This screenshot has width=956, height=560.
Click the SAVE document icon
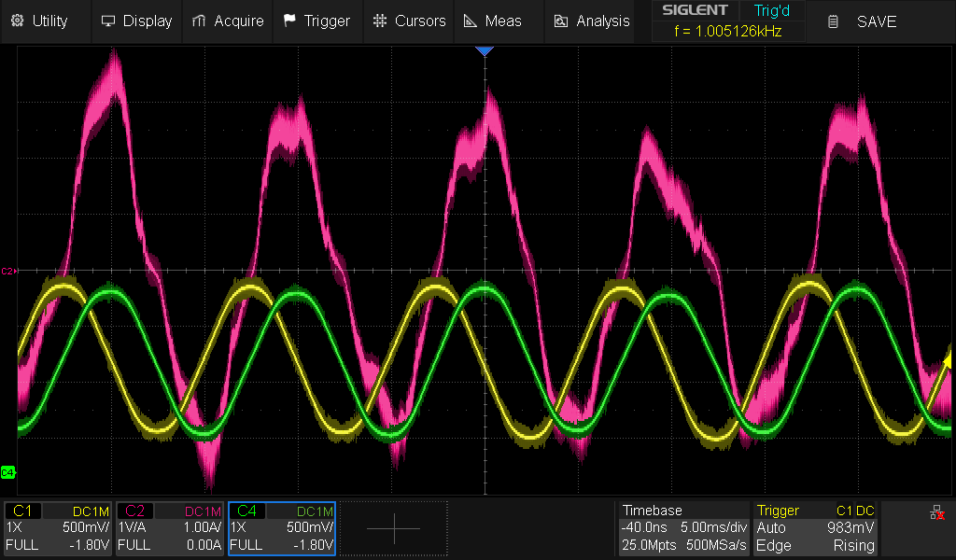833,21
